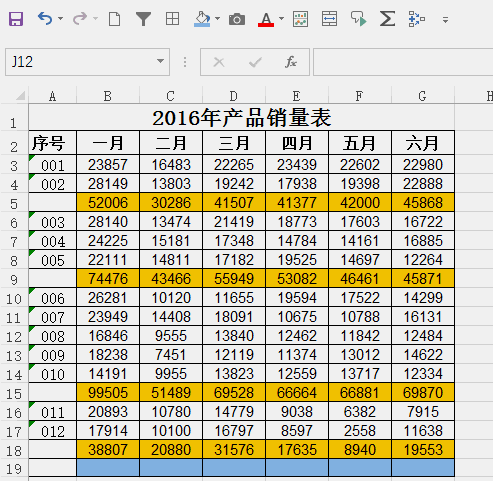Open the Name Box dropdown
Viewport: 493px width, 481px height.
coord(160,61)
